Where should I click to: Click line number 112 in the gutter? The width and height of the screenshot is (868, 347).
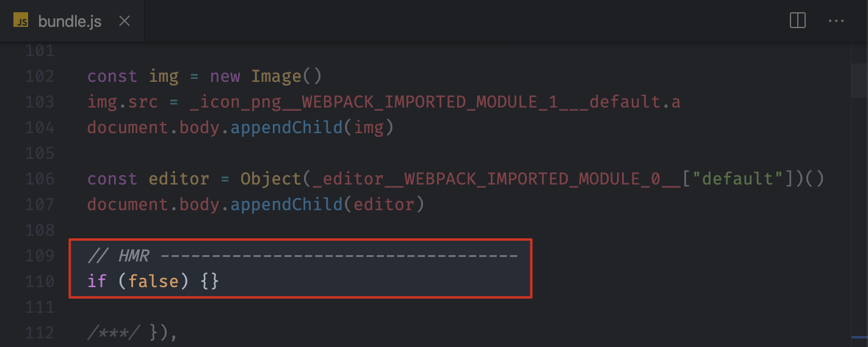click(x=39, y=333)
